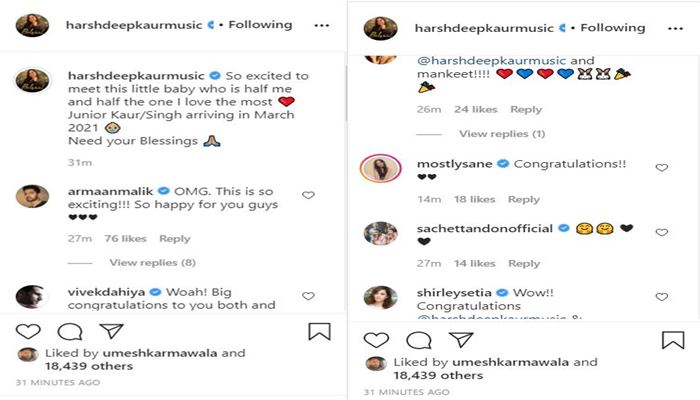The width and height of the screenshot is (700, 400).
Task: Click Following in the left panel header
Action: tap(261, 24)
